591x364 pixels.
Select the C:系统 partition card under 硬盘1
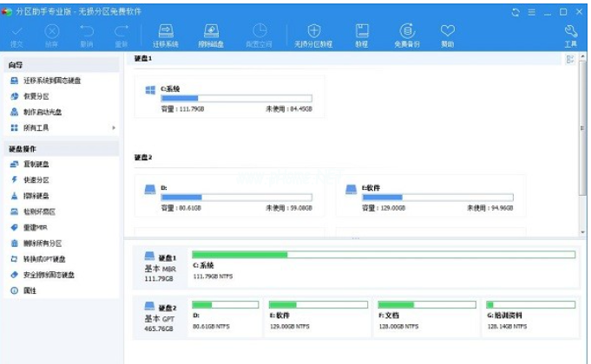230,97
